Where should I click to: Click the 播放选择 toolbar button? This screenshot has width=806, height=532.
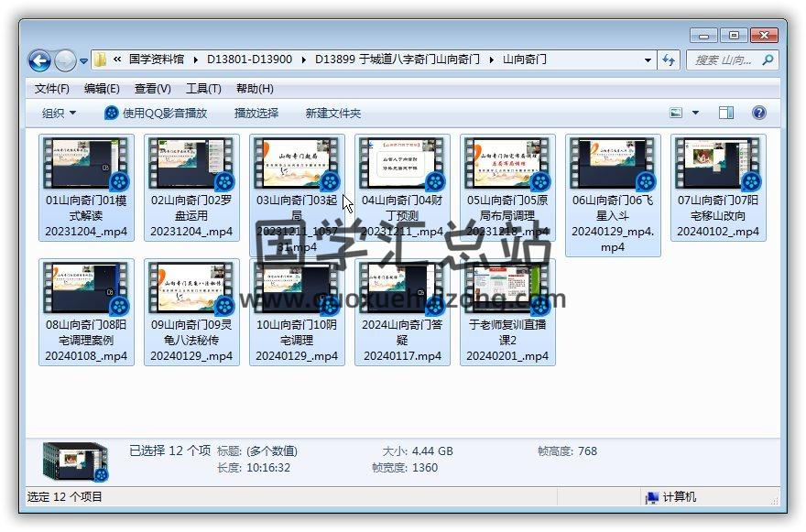(x=256, y=113)
